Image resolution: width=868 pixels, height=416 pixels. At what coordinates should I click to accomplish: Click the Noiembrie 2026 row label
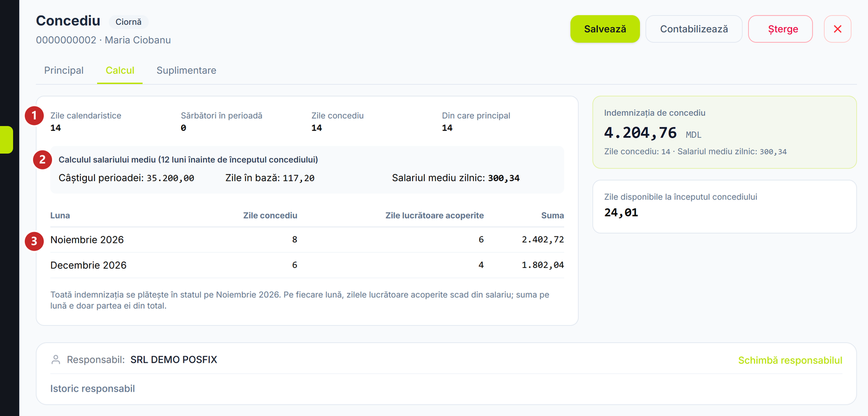87,240
